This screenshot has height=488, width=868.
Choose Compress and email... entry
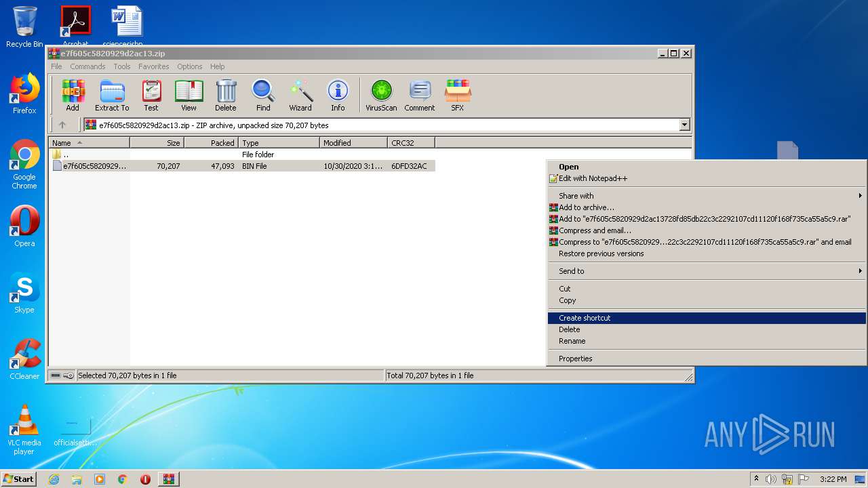(x=707, y=230)
